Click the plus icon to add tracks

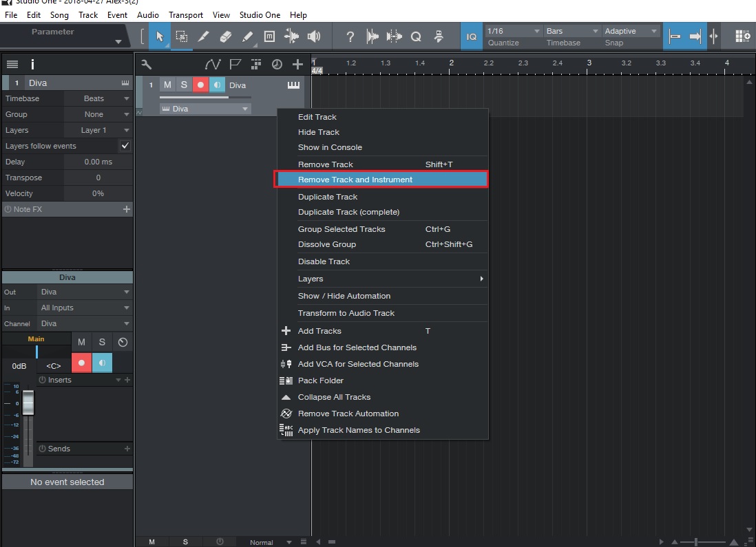click(x=297, y=64)
